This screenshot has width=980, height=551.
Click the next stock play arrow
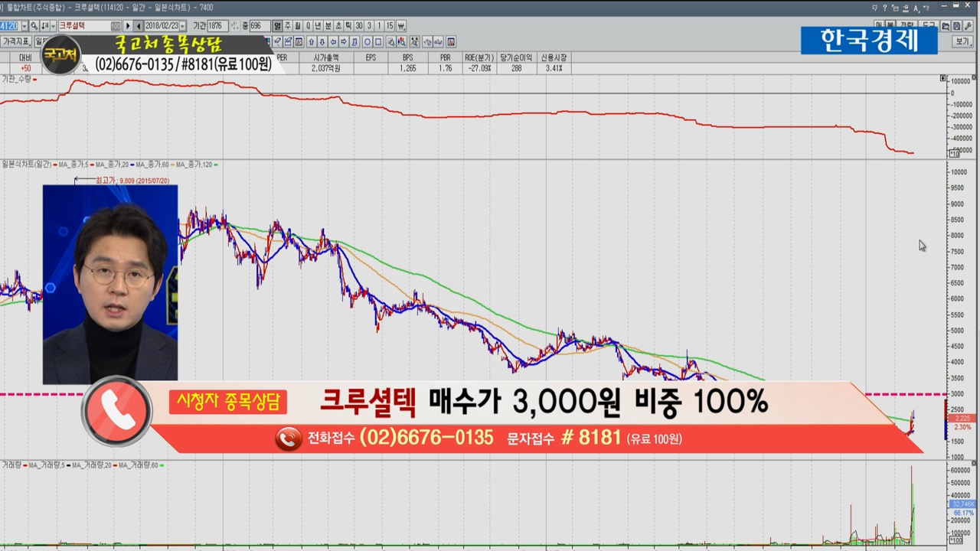click(x=128, y=26)
